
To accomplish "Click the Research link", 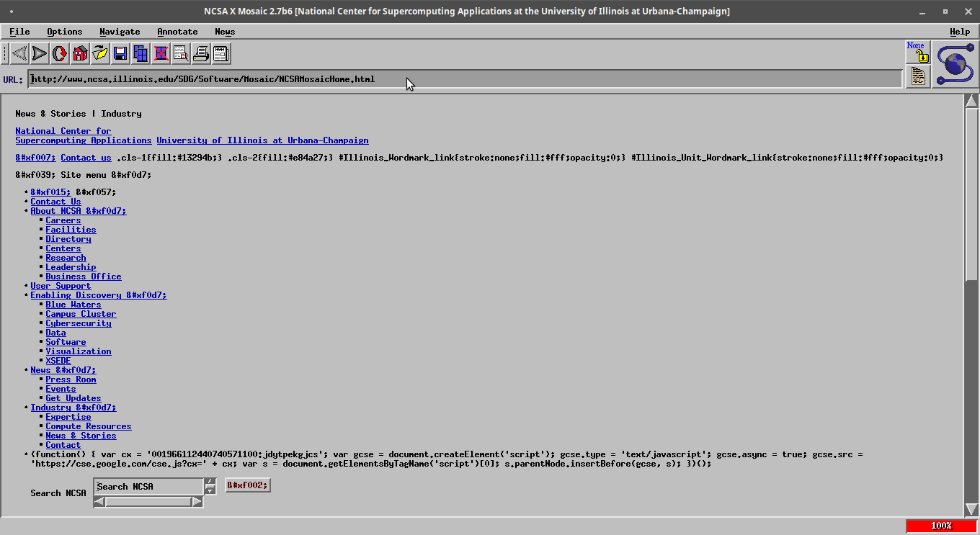I will (66, 258).
